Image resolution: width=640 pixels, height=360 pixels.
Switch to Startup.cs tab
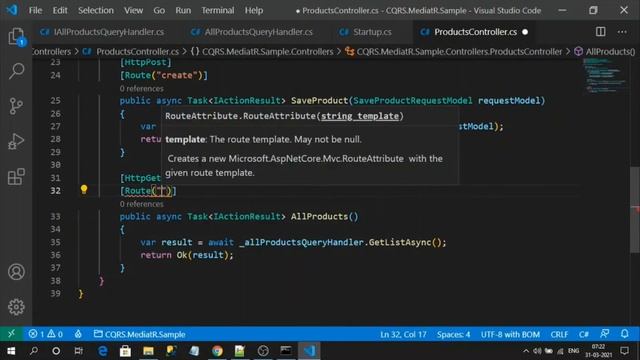tap(372, 32)
